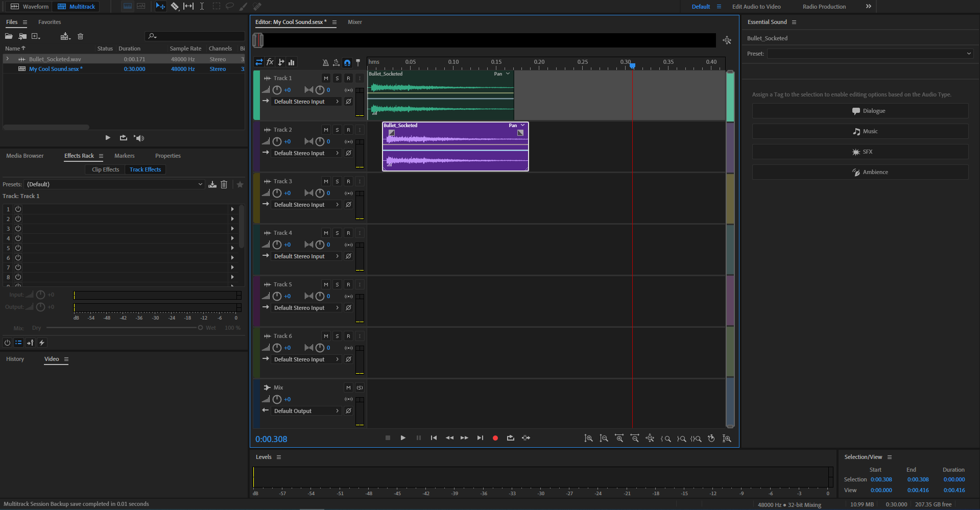Screen dimensions: 980x510
Task: Mute Track 1
Action: [x=326, y=78]
